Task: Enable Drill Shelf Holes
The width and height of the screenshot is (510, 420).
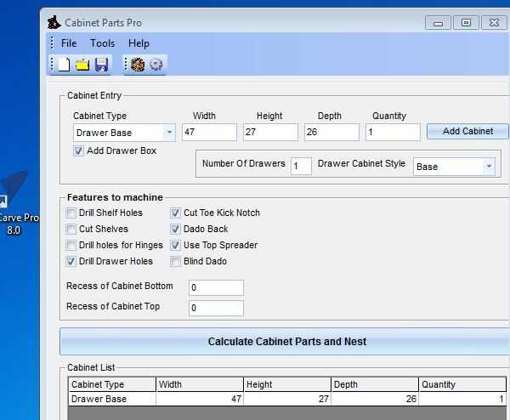Action: click(x=71, y=213)
